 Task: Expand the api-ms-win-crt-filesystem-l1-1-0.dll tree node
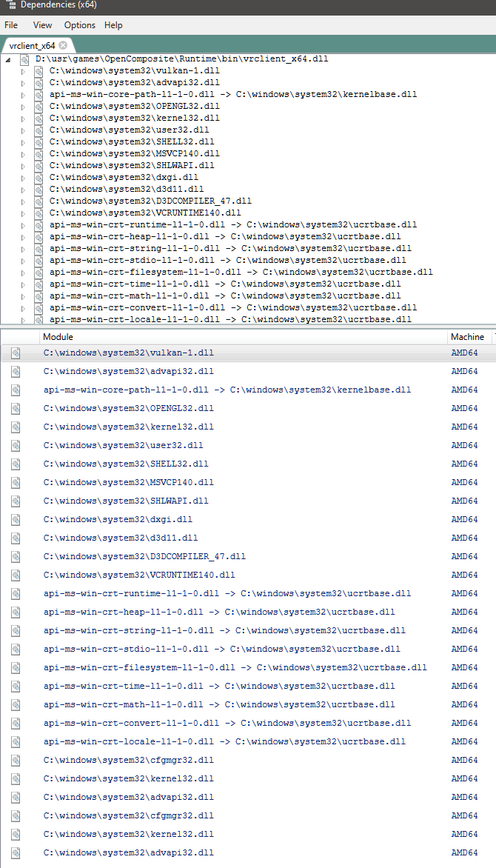point(23,273)
